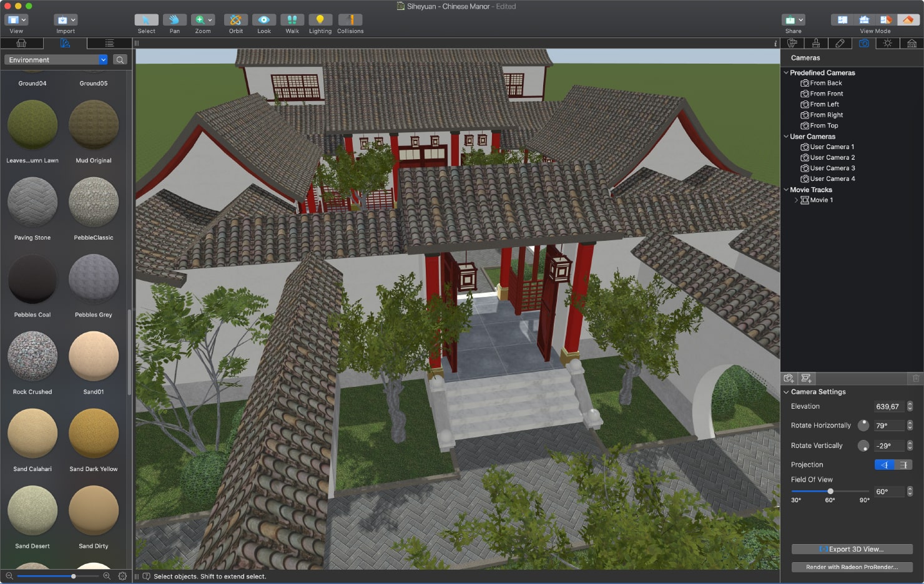Open the Cameras inspector tab
The width and height of the screenshot is (924, 584).
[x=864, y=43]
